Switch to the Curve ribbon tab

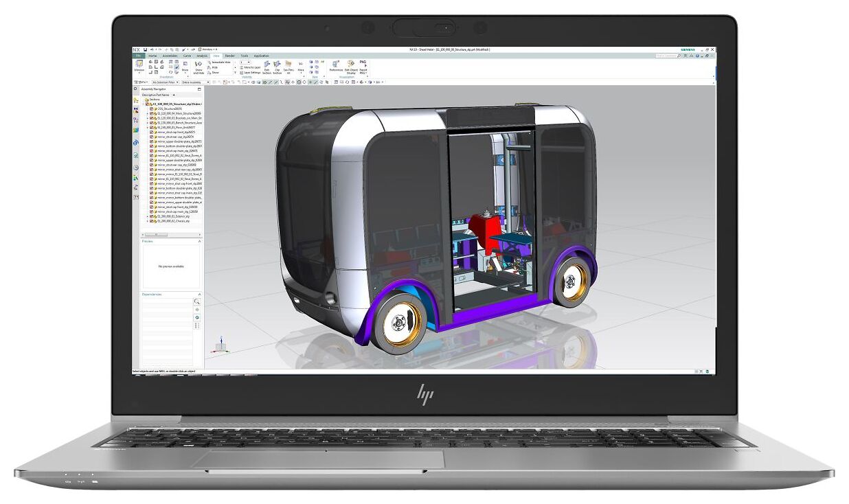[187, 56]
